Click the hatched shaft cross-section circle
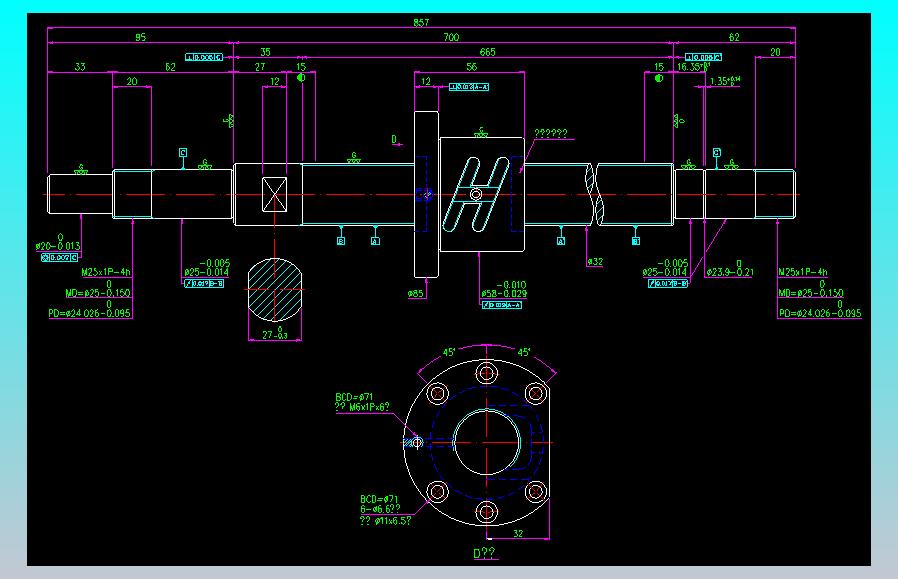This screenshot has width=898, height=579. (x=275, y=289)
